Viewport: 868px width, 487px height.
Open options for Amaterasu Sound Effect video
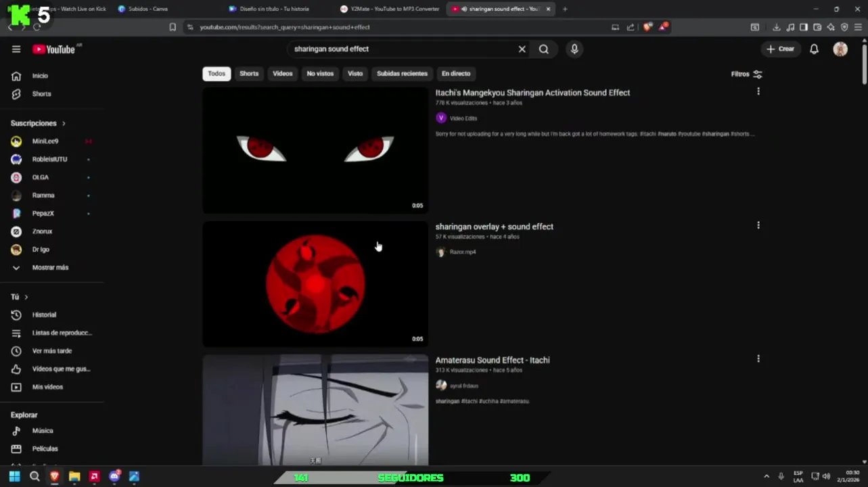pos(758,359)
